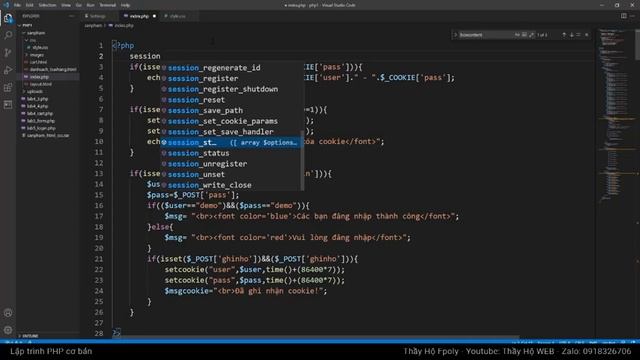Choose session_unregister suggestion
Viewport: 640px width, 360px height.
(231, 164)
